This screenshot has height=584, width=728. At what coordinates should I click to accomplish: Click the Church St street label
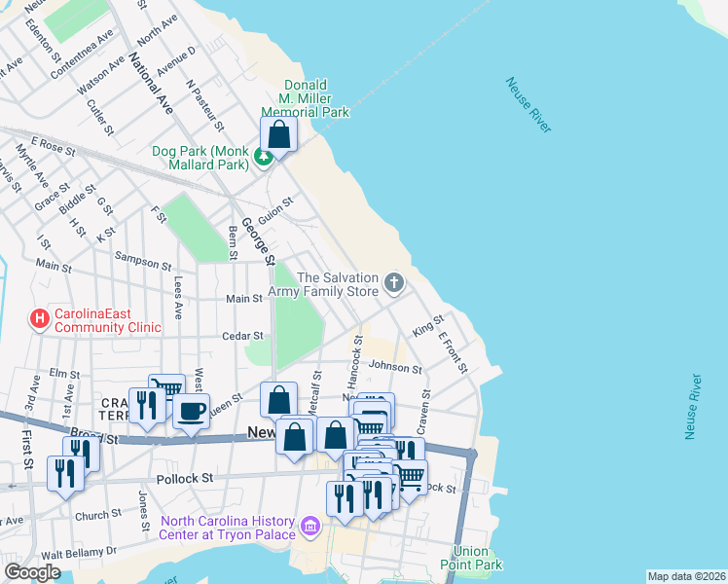98,515
